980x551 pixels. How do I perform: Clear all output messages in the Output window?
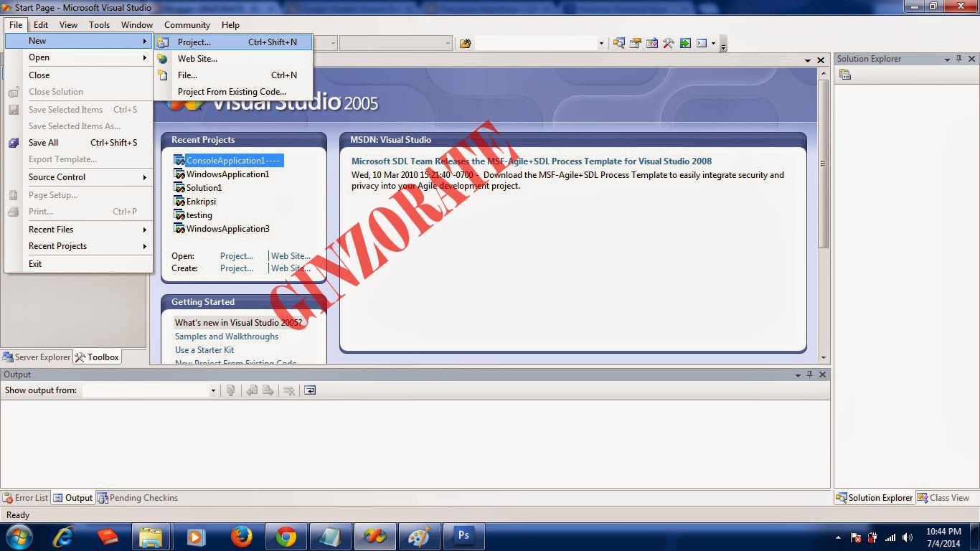(x=289, y=390)
